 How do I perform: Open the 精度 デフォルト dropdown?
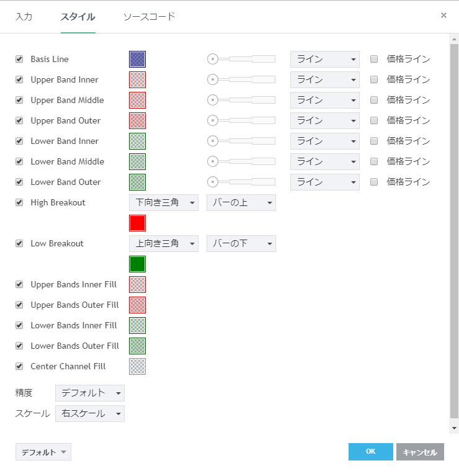pos(89,393)
